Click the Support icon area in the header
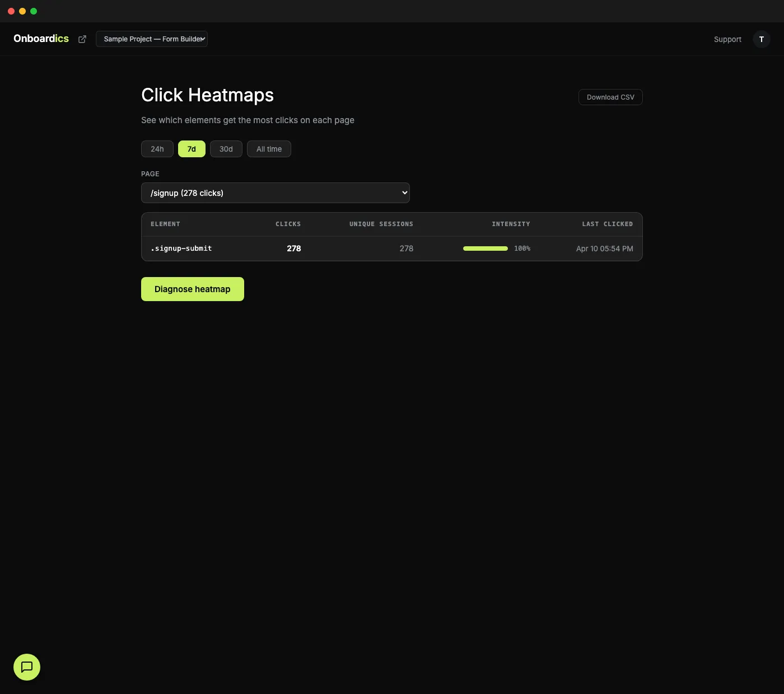The width and height of the screenshot is (784, 694). pos(727,39)
